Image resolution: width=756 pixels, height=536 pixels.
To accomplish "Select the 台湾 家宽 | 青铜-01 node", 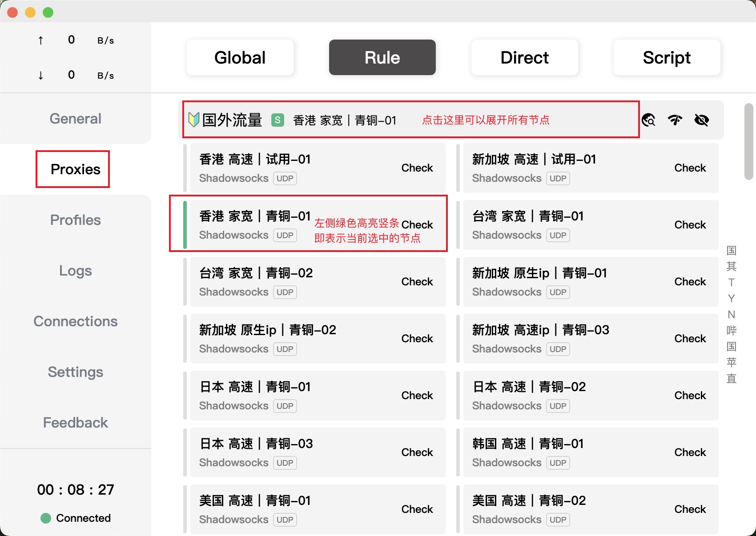I will pyautogui.click(x=591, y=225).
